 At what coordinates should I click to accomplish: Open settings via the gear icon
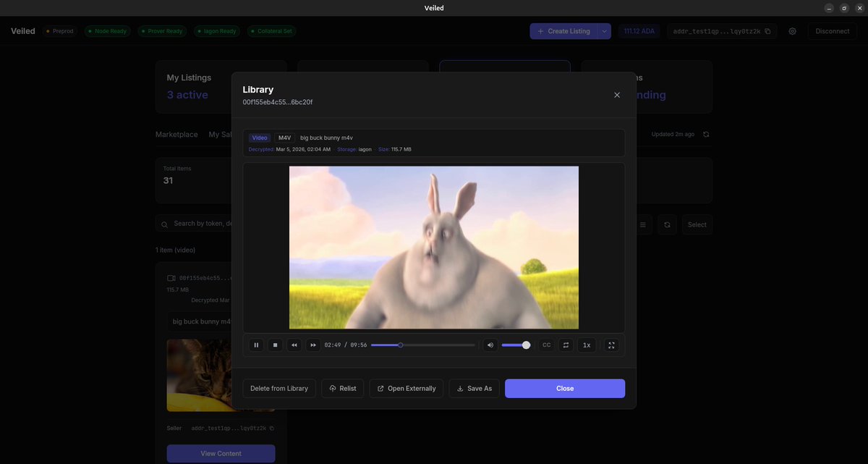(x=793, y=31)
